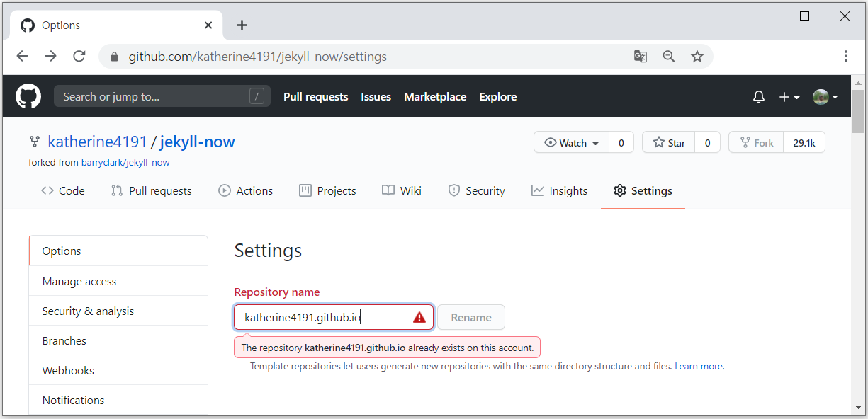
Task: Click the Rename button
Action: [471, 317]
